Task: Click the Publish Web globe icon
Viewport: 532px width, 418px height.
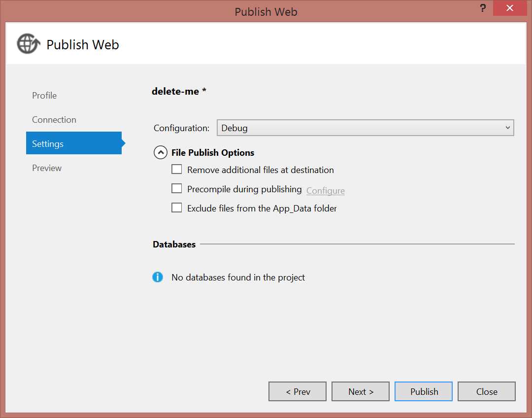Action: tap(28, 43)
